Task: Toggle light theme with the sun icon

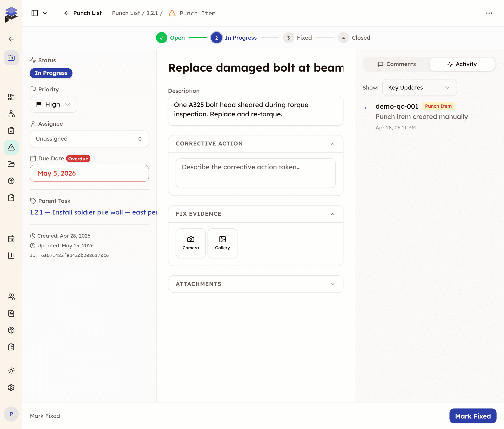Action: [x=11, y=371]
